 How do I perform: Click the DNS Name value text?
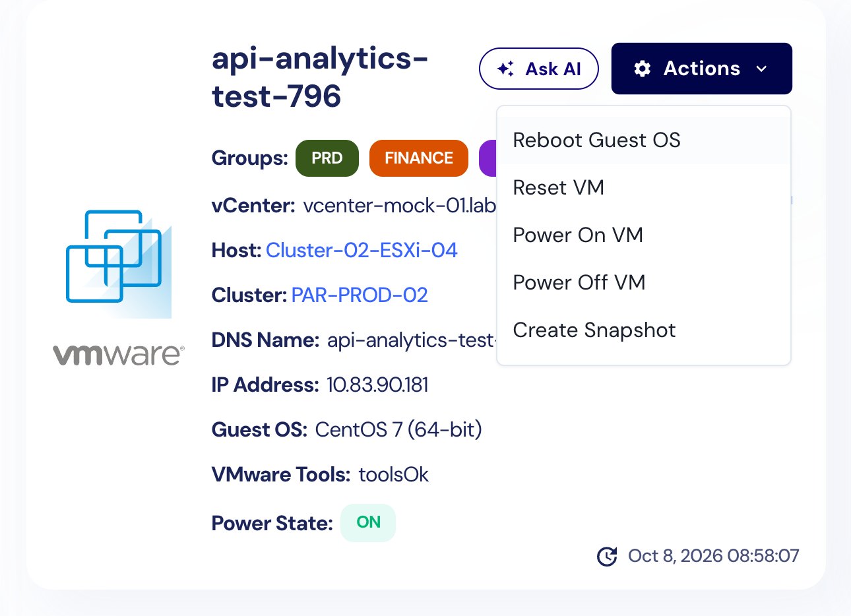click(x=412, y=340)
